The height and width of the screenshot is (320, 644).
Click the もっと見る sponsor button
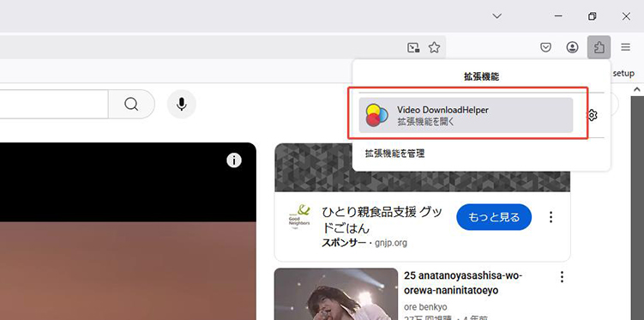[494, 217]
